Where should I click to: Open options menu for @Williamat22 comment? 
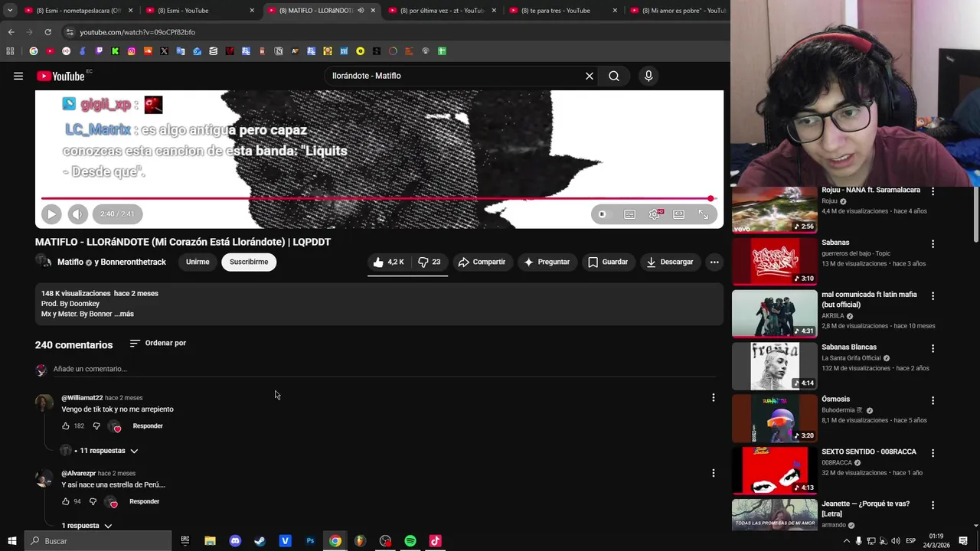(714, 397)
